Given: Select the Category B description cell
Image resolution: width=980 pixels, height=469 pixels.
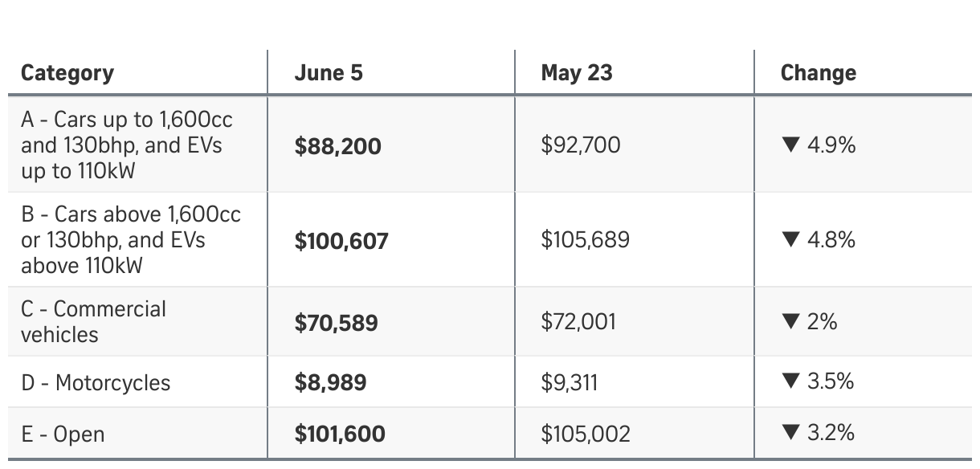Looking at the screenshot, I should pos(131,239).
